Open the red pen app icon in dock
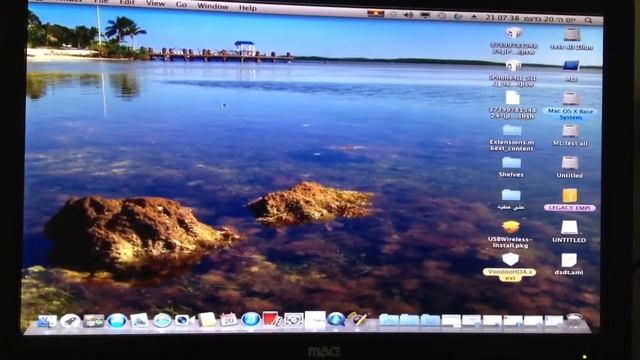This screenshot has height=360, width=640. tap(271, 319)
